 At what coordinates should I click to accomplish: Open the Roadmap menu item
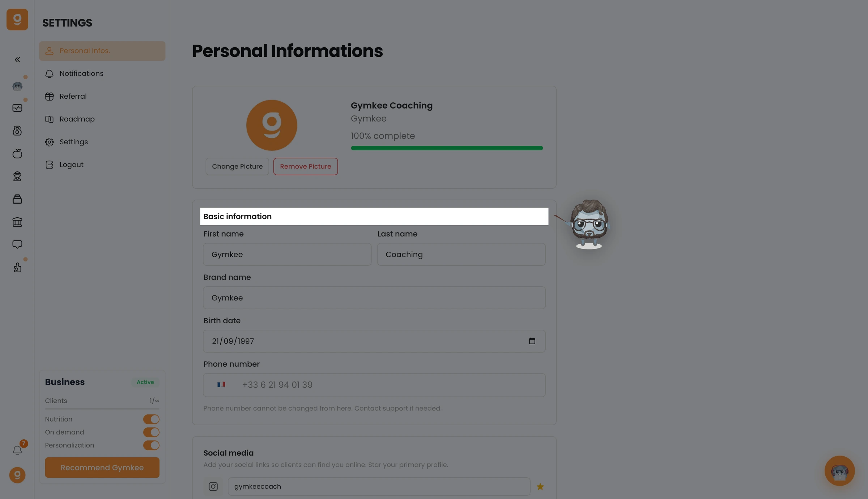point(102,119)
